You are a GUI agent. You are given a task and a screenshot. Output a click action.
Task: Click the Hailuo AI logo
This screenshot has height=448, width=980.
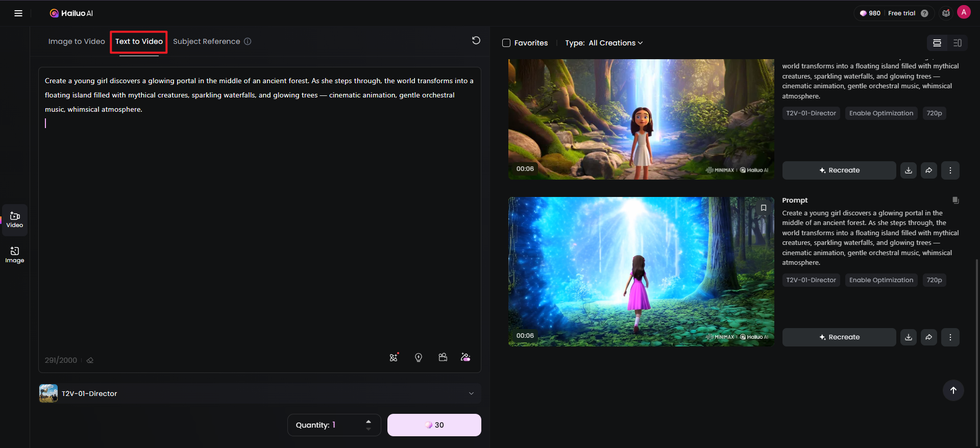click(71, 13)
